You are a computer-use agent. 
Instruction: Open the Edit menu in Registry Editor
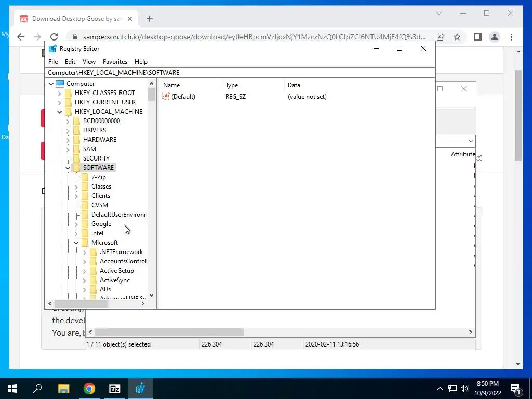[x=70, y=62]
